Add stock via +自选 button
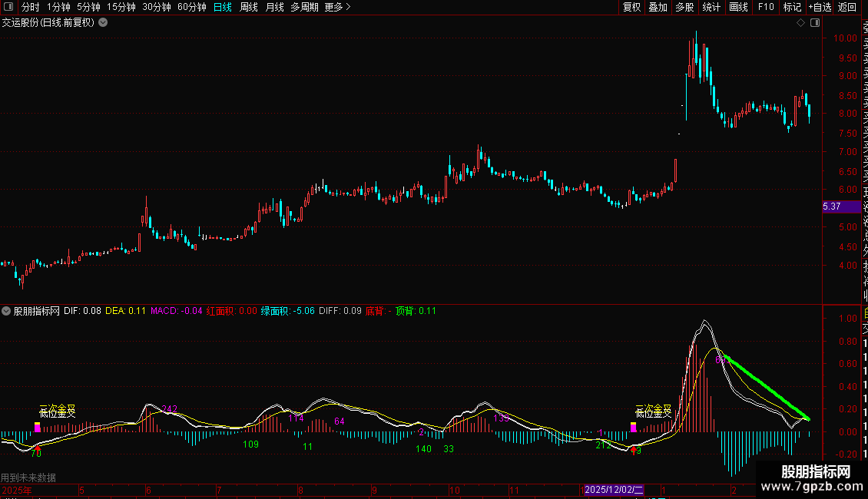Screen dimensions: 868x499 coord(820,7)
